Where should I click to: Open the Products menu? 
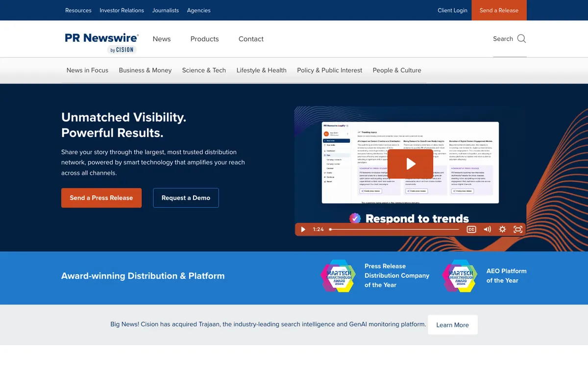(x=205, y=39)
